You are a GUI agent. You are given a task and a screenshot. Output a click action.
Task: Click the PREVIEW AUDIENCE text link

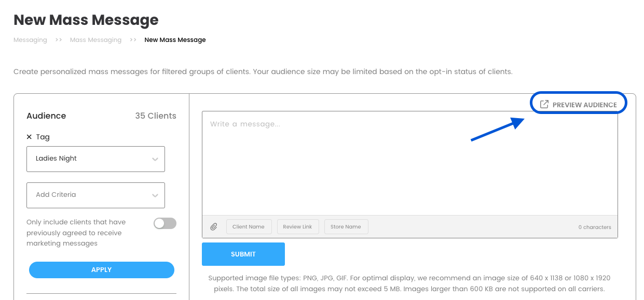(584, 105)
